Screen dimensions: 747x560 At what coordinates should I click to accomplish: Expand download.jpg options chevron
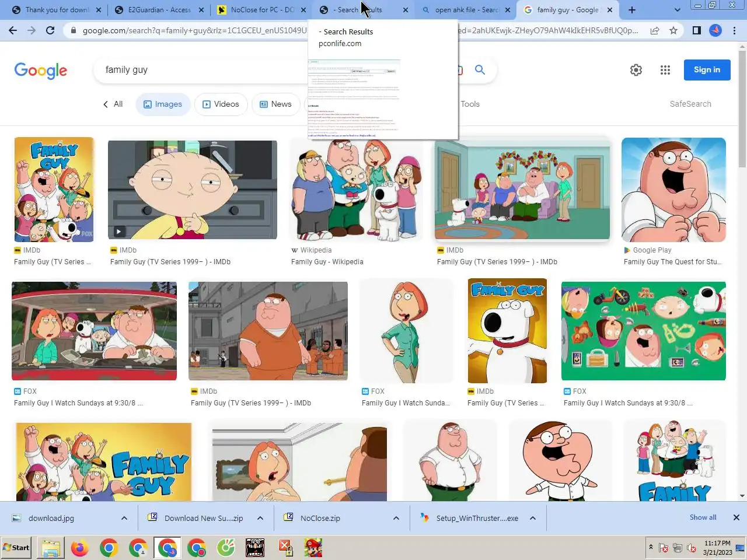click(x=124, y=518)
